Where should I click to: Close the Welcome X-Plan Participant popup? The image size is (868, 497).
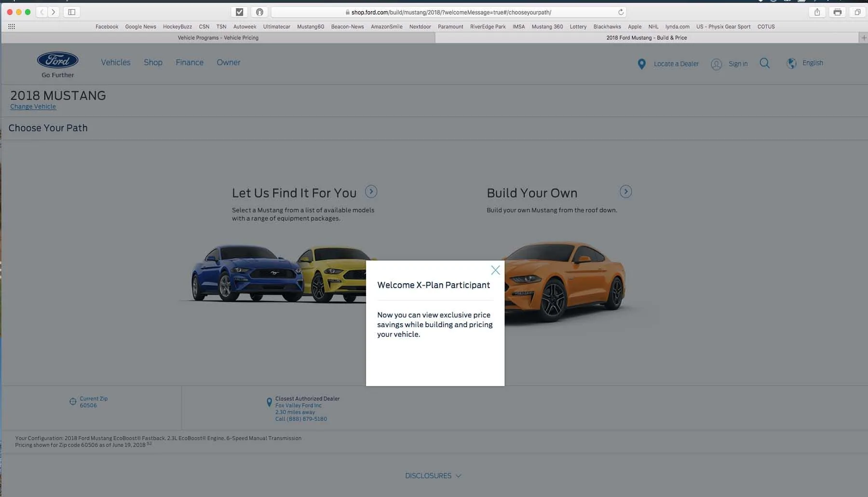point(495,270)
